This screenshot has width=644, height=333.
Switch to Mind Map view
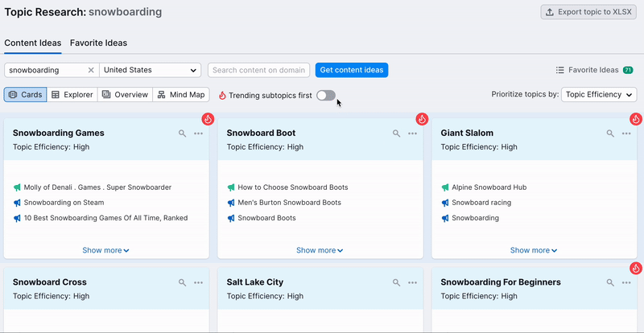click(182, 95)
